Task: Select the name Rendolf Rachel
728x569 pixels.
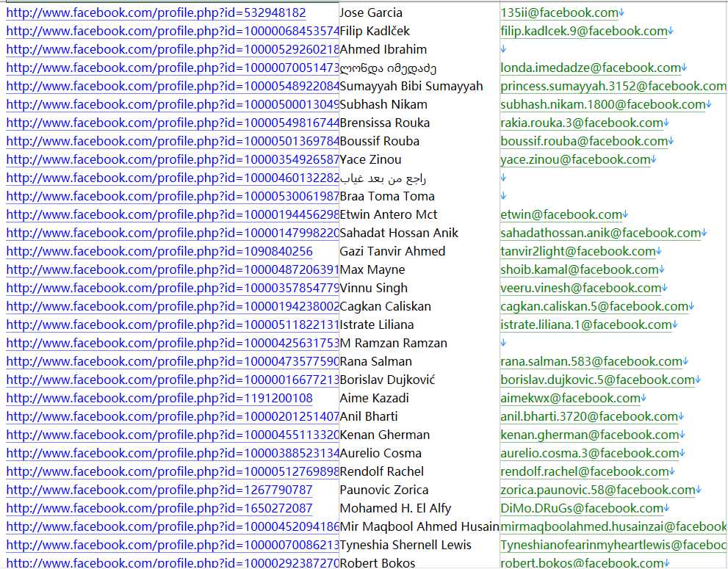Action: point(382,471)
